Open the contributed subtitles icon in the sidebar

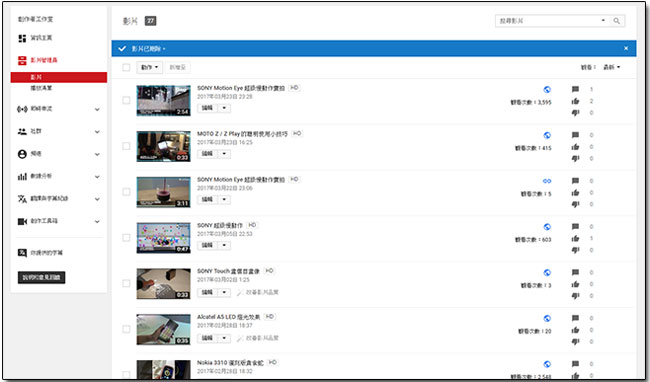click(22, 253)
